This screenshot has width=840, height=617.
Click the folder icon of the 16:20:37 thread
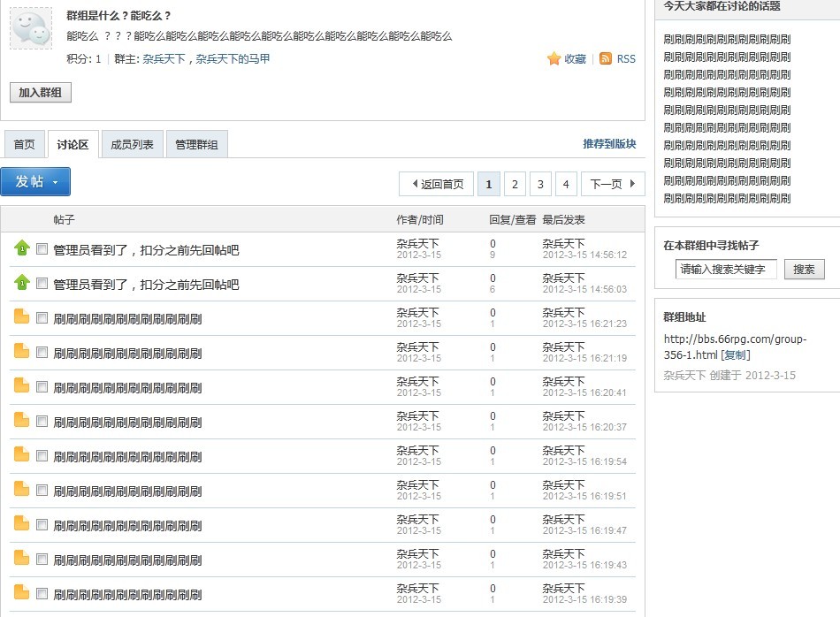[21, 420]
